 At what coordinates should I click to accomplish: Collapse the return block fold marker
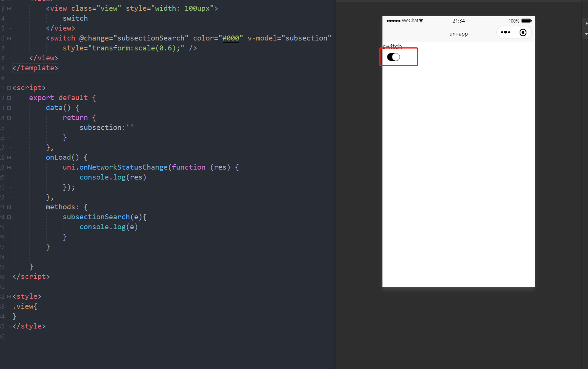click(9, 118)
